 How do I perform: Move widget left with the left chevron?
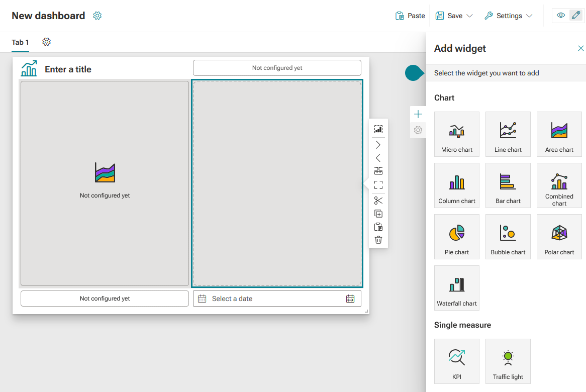[x=378, y=158]
